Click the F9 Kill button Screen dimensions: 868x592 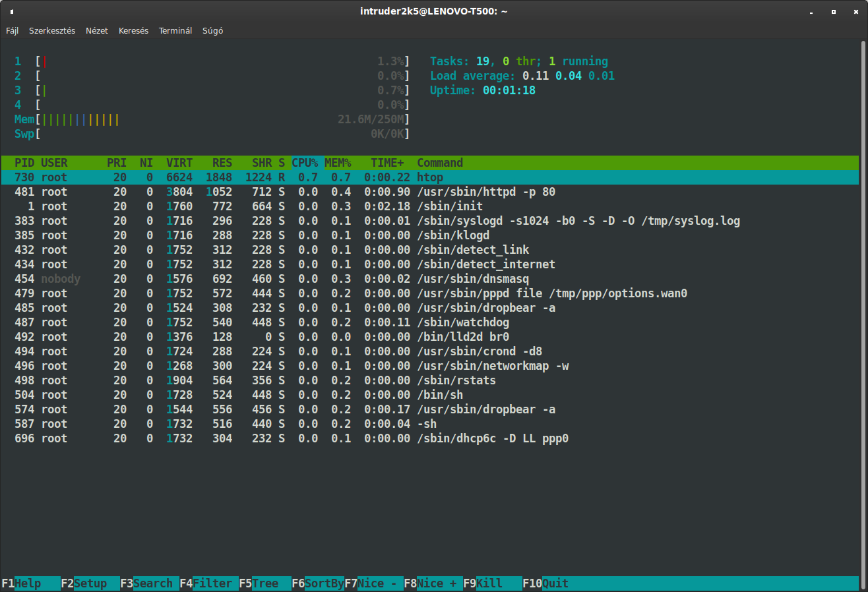tap(493, 583)
